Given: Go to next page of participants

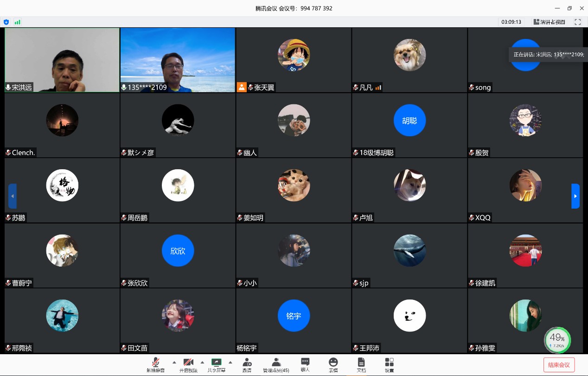Looking at the screenshot, I should pyautogui.click(x=575, y=196).
